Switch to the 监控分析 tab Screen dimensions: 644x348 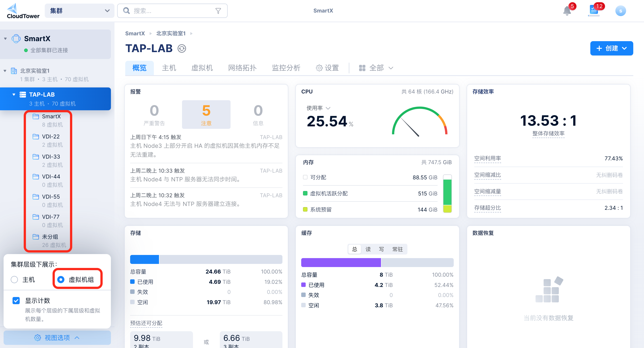[286, 68]
